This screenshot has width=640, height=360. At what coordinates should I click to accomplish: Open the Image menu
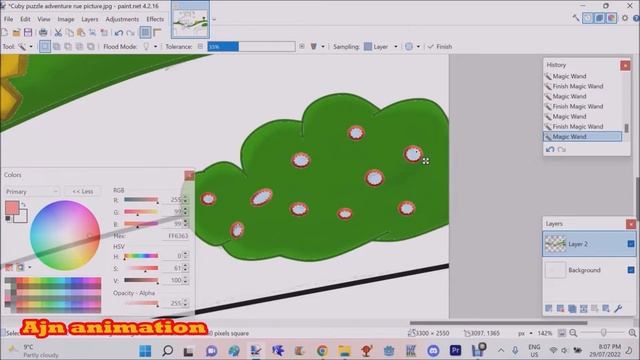(x=66, y=19)
